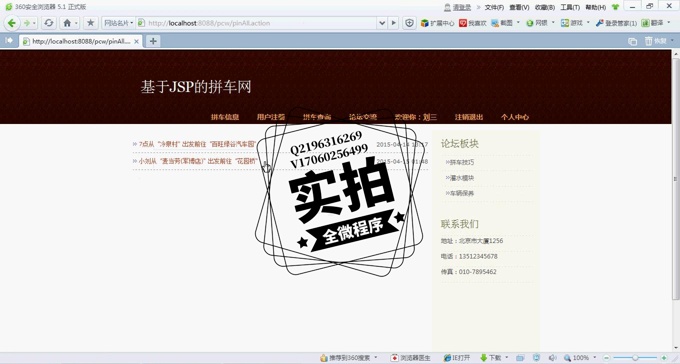Toggle the sound mute speaker icon
Screen dimensions: 680x364
point(552,358)
